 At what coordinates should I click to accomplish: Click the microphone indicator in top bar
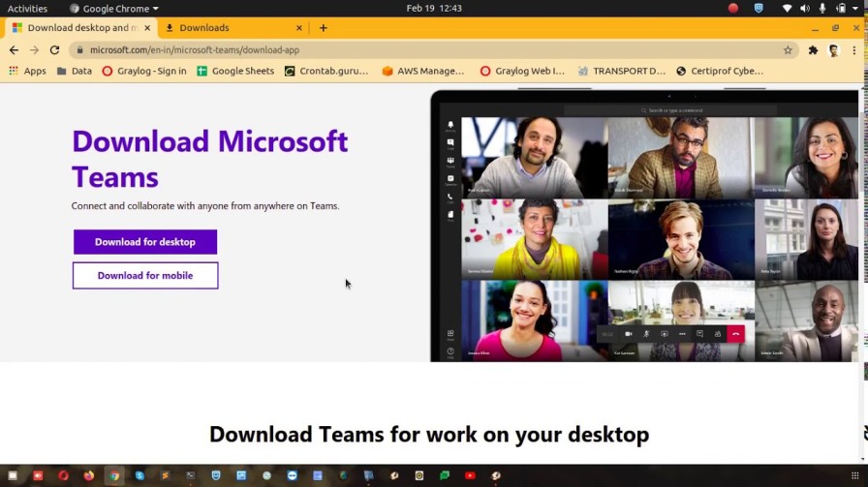[822, 9]
